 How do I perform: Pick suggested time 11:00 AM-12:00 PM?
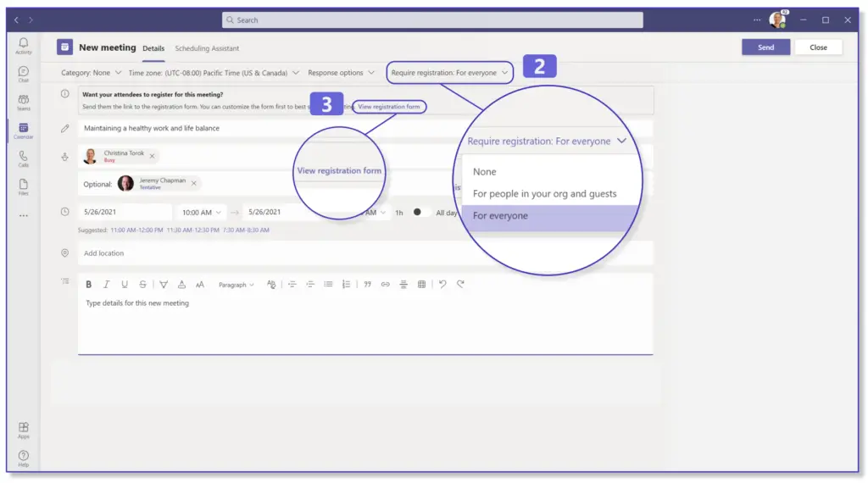(x=136, y=230)
